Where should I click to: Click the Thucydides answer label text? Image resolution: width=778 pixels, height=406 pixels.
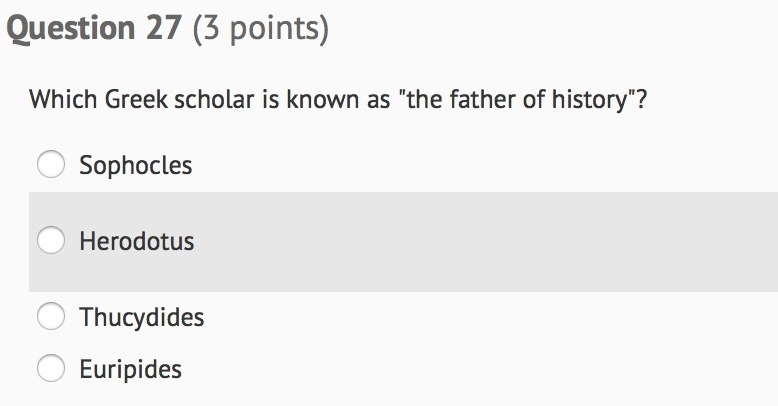[141, 318]
